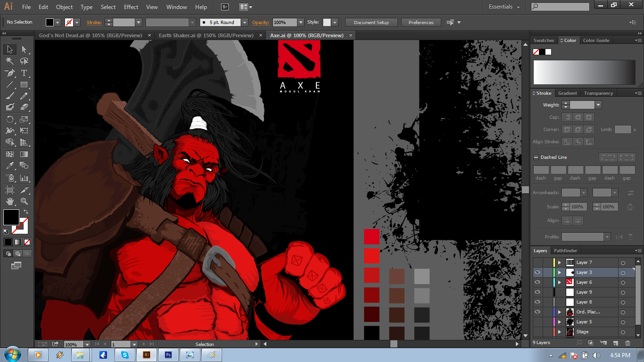Select the Symbol Sprayer tool
This screenshot has width=644, height=362.
pyautogui.click(x=9, y=178)
